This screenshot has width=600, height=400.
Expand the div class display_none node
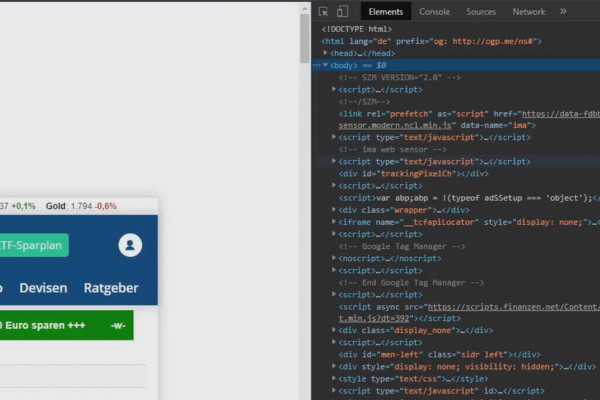click(334, 330)
